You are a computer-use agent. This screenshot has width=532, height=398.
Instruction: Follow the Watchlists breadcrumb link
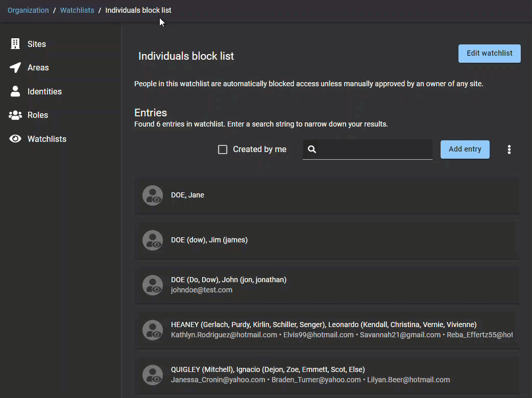click(x=77, y=10)
